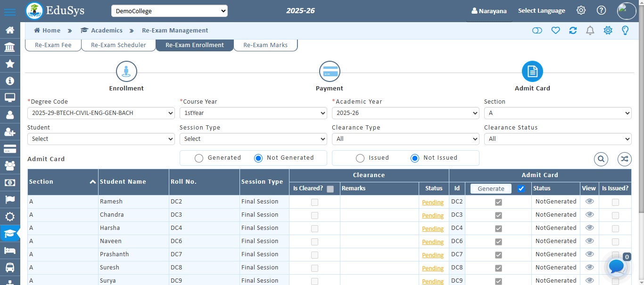This screenshot has width=644, height=285.
Task: Open the notifications bell icon
Action: (x=590, y=30)
